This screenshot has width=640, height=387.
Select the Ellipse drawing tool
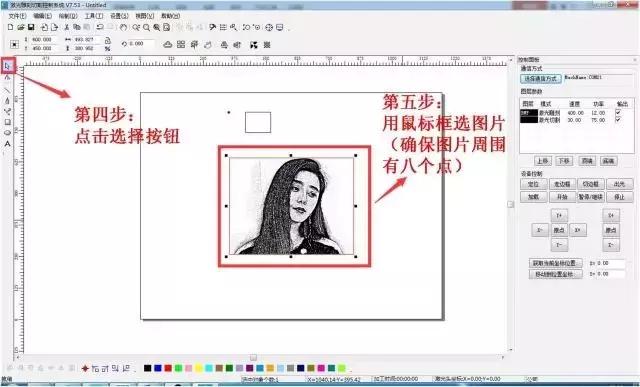(7, 133)
